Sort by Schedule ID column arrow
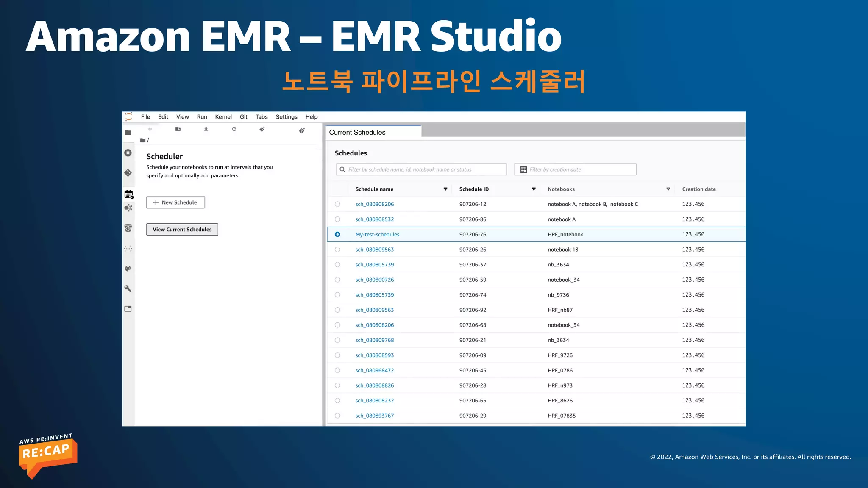Screen dimensions: 868x488 click(x=534, y=189)
